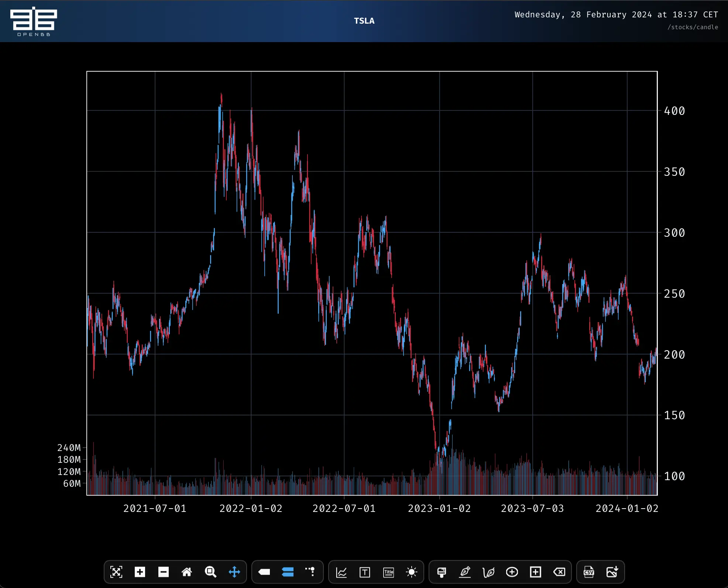Screen dimensions: 728x588
Task: Erase active shape with backspace icon
Action: 559,572
